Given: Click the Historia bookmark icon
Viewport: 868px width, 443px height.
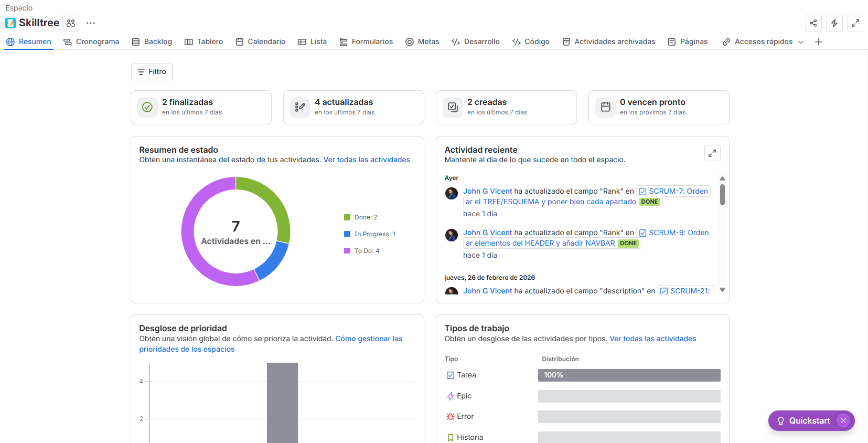Looking at the screenshot, I should [x=450, y=438].
